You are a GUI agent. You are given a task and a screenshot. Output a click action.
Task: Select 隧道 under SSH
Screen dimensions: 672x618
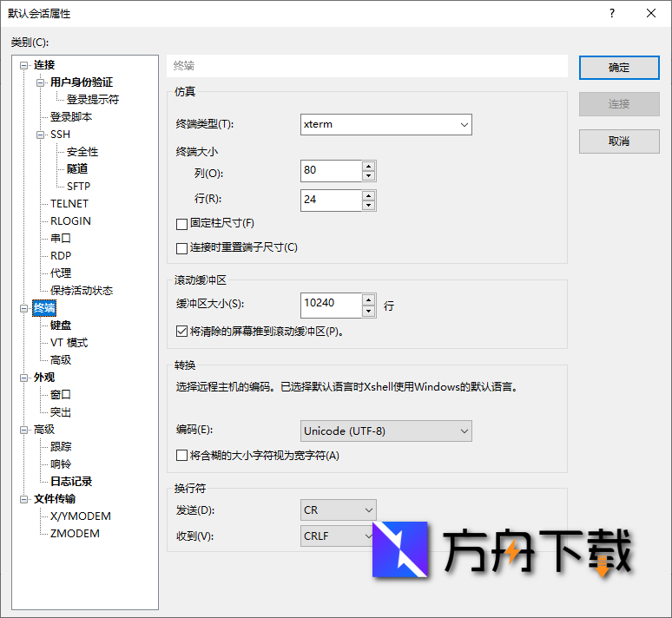point(77,169)
